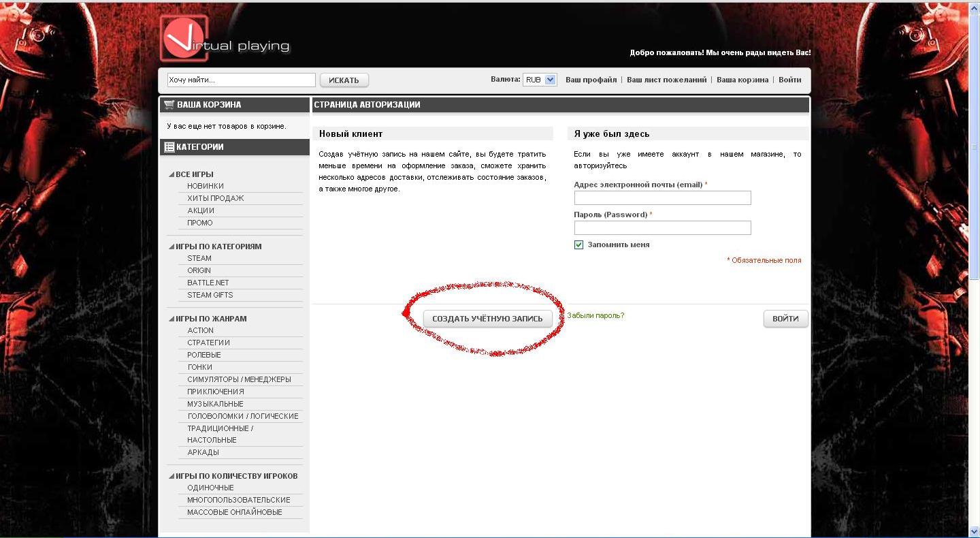Open 'Ваша корзина' in top menu
Image resolution: width=980 pixels, height=538 pixels.
[742, 80]
